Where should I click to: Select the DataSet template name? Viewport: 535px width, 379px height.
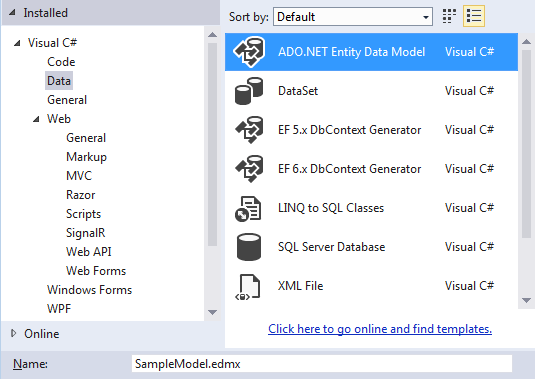[298, 91]
